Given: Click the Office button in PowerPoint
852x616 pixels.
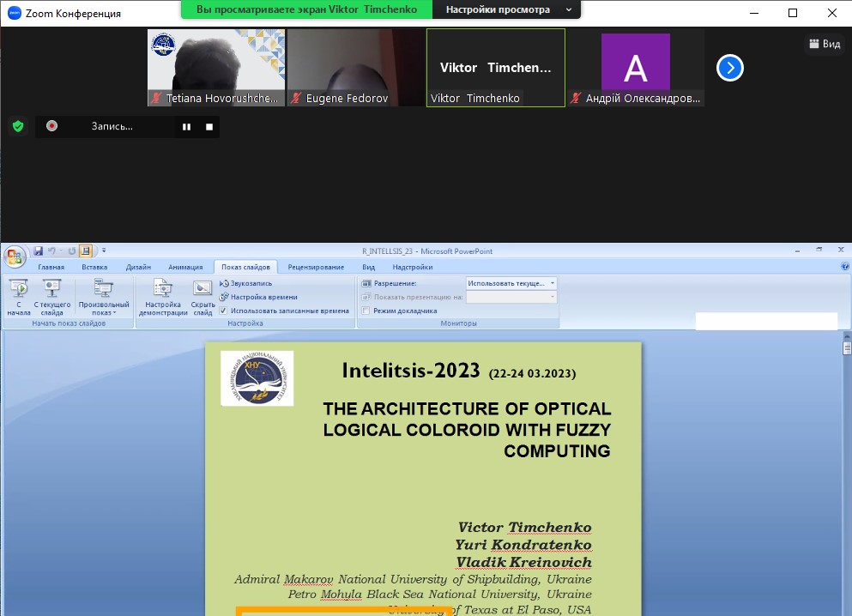Looking at the screenshot, I should (x=15, y=257).
